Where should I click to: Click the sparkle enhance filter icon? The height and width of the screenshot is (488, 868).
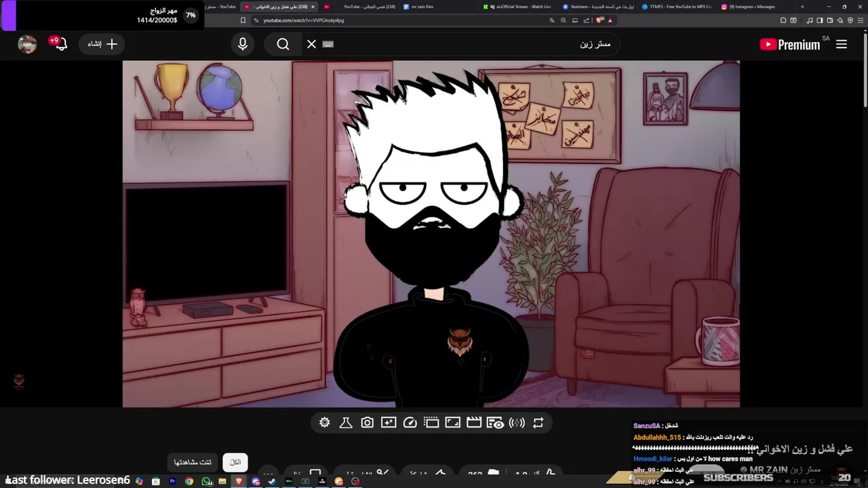[389, 423]
